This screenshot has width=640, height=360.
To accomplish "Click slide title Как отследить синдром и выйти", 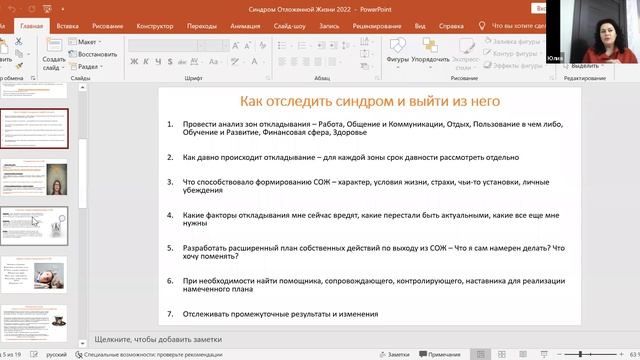I will [x=370, y=101].
